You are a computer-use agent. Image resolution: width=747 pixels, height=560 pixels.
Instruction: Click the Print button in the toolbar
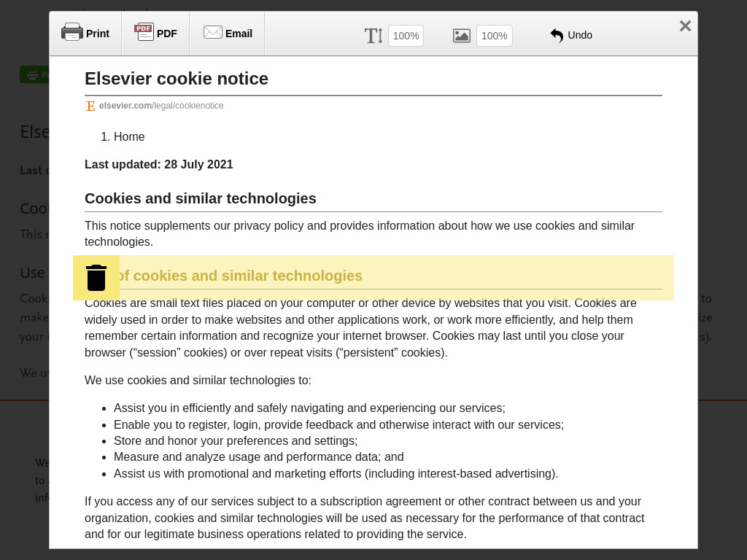85,34
